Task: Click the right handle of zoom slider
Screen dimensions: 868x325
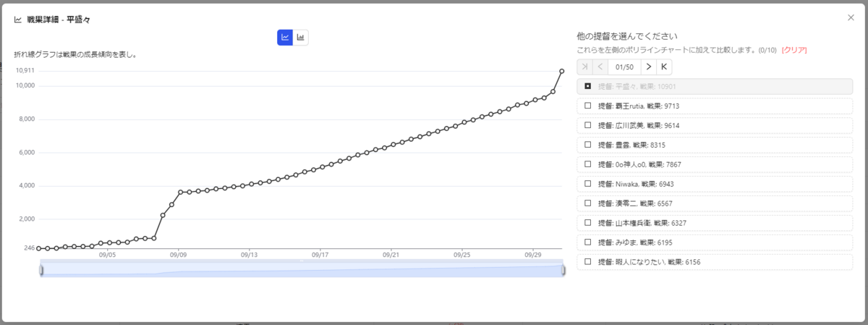Action: 563,270
